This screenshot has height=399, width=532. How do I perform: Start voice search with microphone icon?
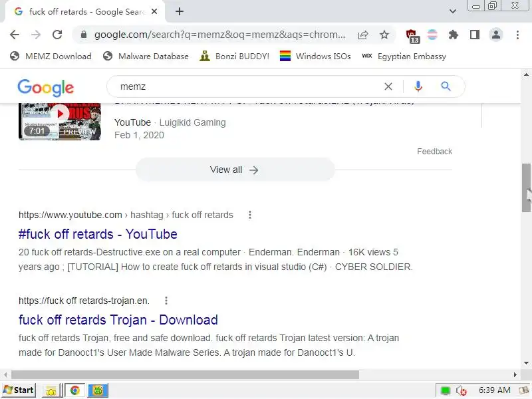(418, 87)
